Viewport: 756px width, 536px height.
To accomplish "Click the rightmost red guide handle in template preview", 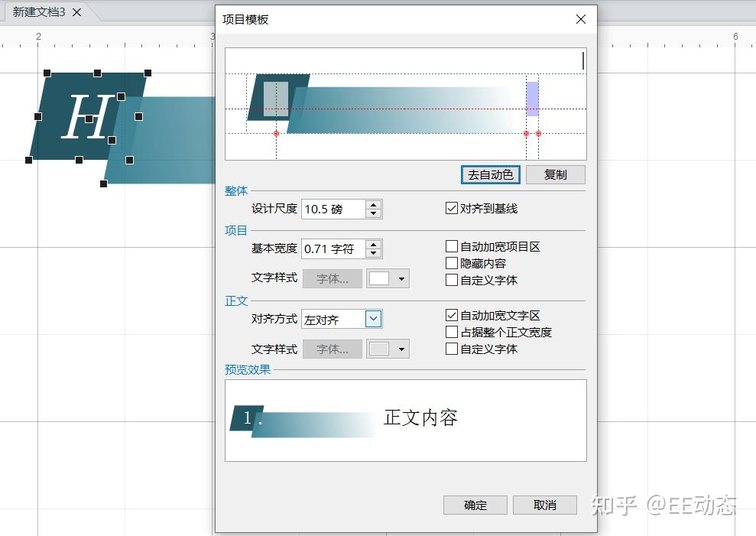I will tap(539, 134).
